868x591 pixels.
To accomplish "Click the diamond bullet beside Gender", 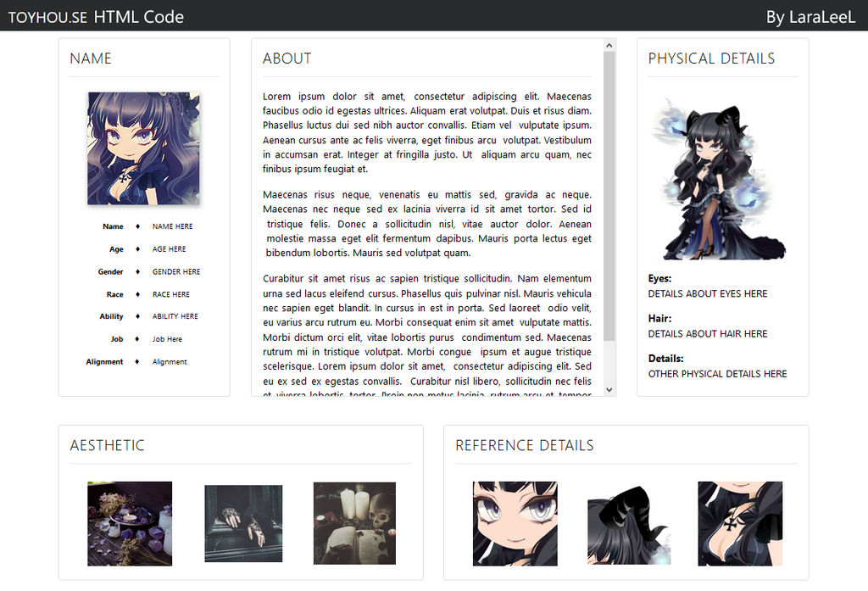I will pyautogui.click(x=137, y=272).
